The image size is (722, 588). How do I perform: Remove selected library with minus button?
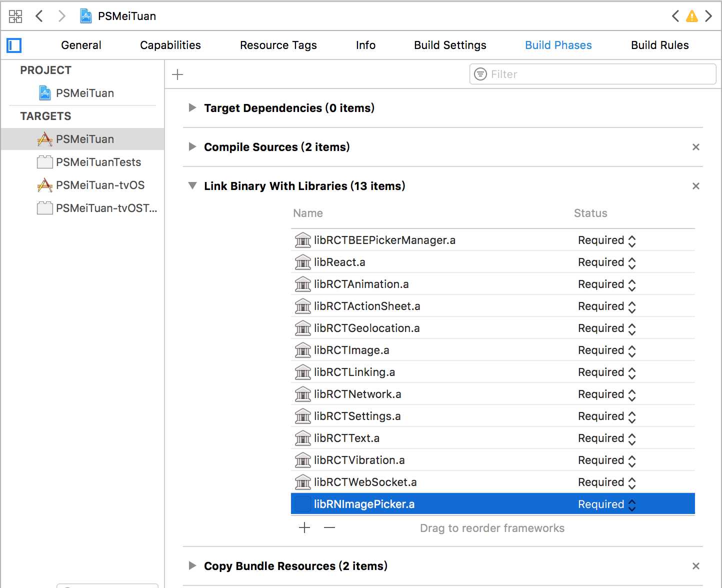pyautogui.click(x=329, y=527)
